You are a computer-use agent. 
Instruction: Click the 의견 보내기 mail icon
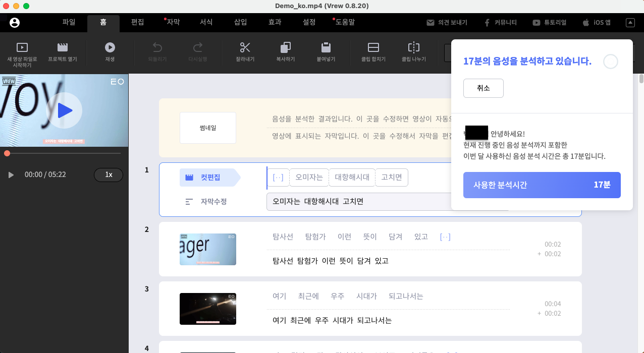click(431, 23)
